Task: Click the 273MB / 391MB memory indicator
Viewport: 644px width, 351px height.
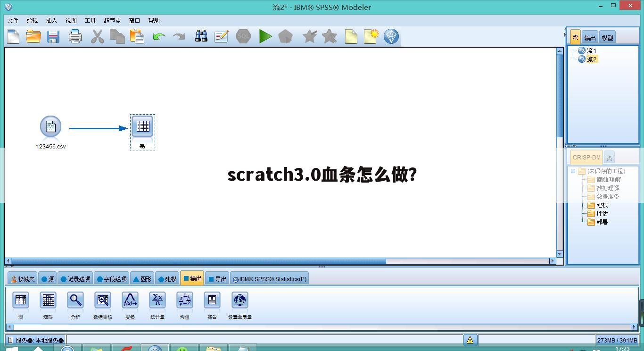Action: click(x=617, y=340)
